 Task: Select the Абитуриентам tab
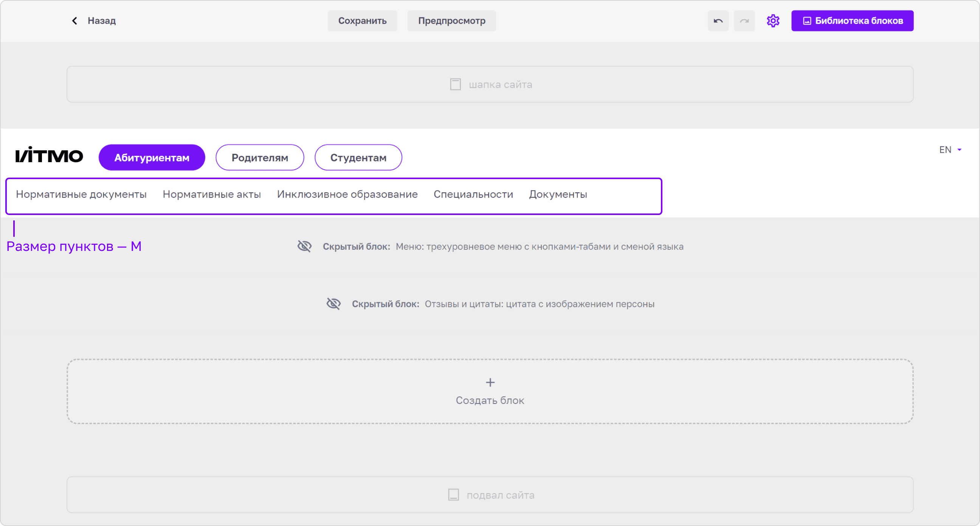[x=152, y=158]
